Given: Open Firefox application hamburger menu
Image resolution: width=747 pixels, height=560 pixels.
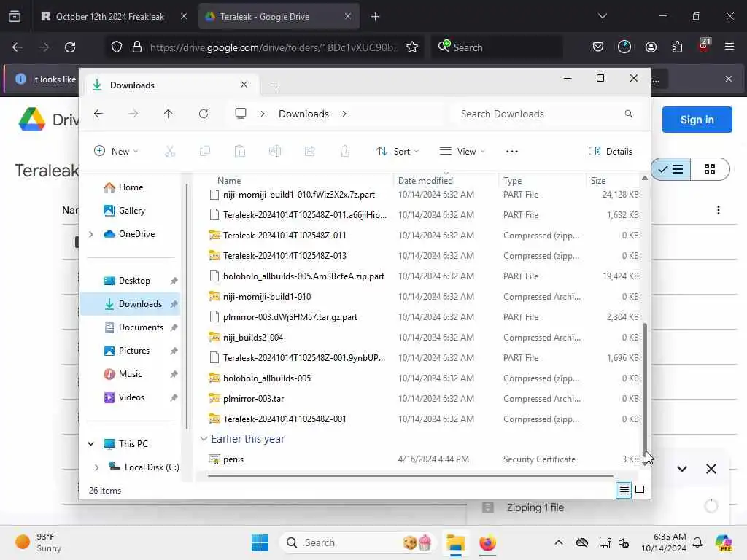Looking at the screenshot, I should [x=729, y=47].
